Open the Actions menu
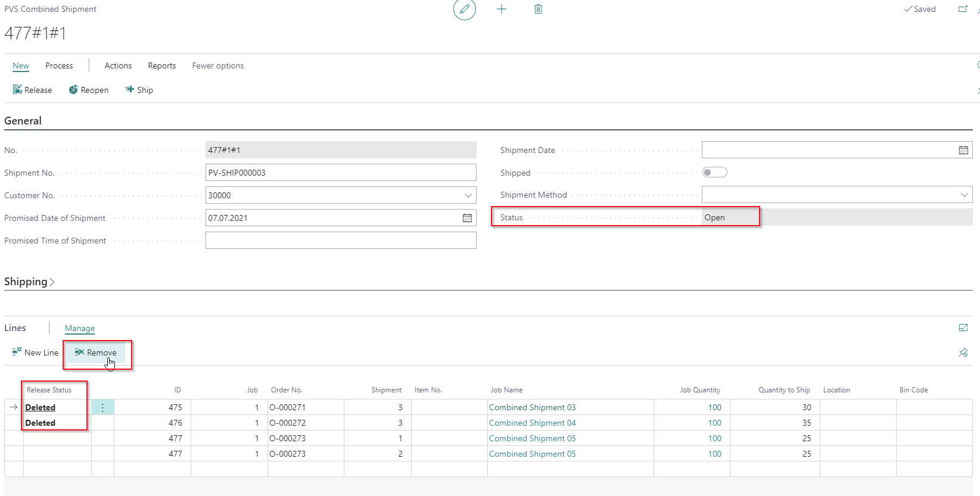This screenshot has width=980, height=496. [x=118, y=65]
